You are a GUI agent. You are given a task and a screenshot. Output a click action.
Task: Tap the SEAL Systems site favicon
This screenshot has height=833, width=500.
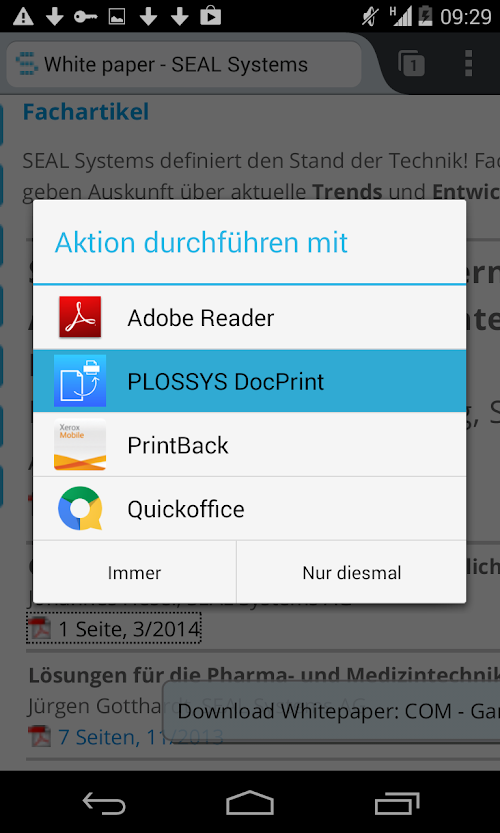click(27, 64)
